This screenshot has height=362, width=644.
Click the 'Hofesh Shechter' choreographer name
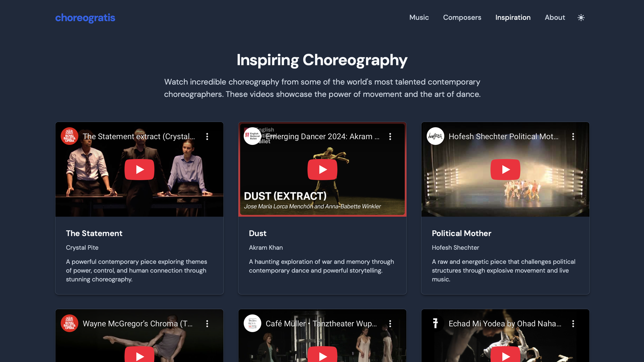(x=455, y=247)
